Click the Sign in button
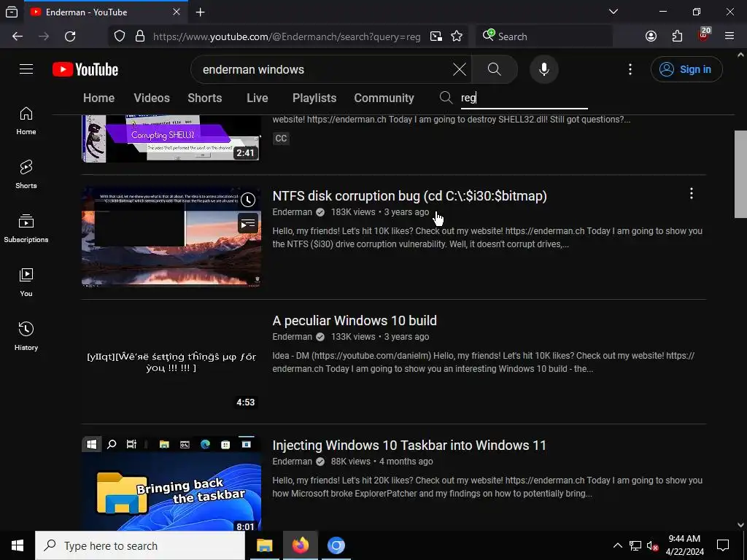The width and height of the screenshot is (747, 560). (x=686, y=69)
